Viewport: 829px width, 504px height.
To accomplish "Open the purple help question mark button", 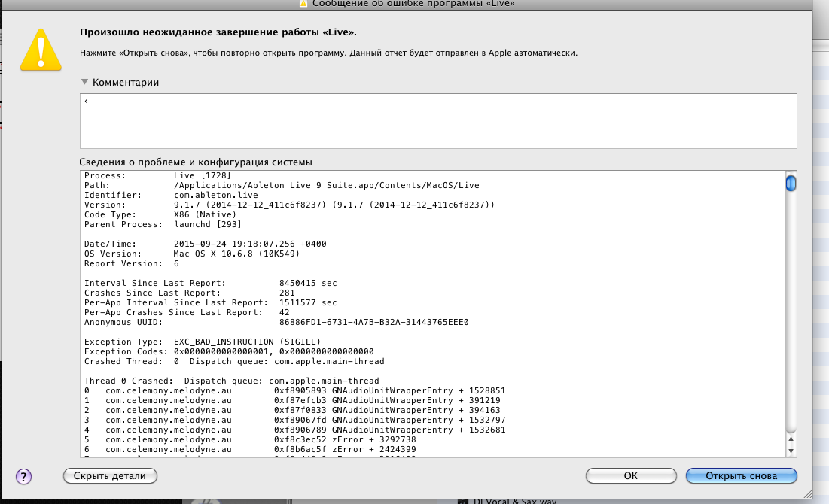I will coord(23,476).
